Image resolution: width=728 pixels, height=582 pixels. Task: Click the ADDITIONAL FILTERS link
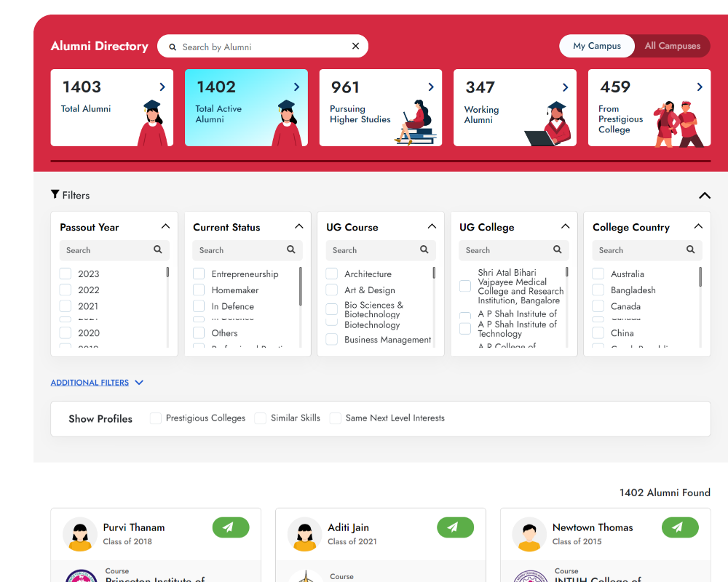90,382
